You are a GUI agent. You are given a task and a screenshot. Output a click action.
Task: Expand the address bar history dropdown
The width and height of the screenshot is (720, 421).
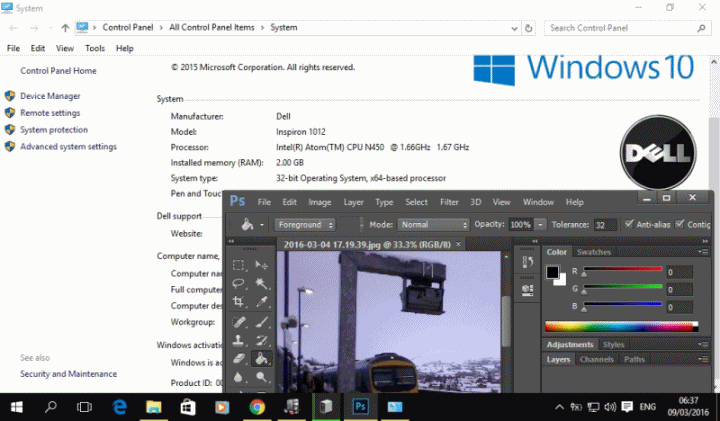tap(514, 28)
